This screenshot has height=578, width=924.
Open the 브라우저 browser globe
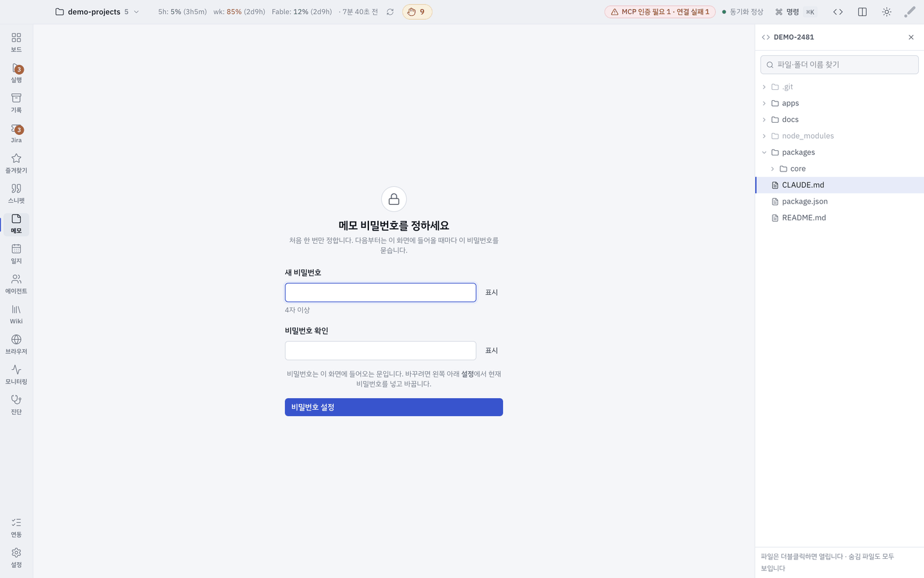point(16,344)
